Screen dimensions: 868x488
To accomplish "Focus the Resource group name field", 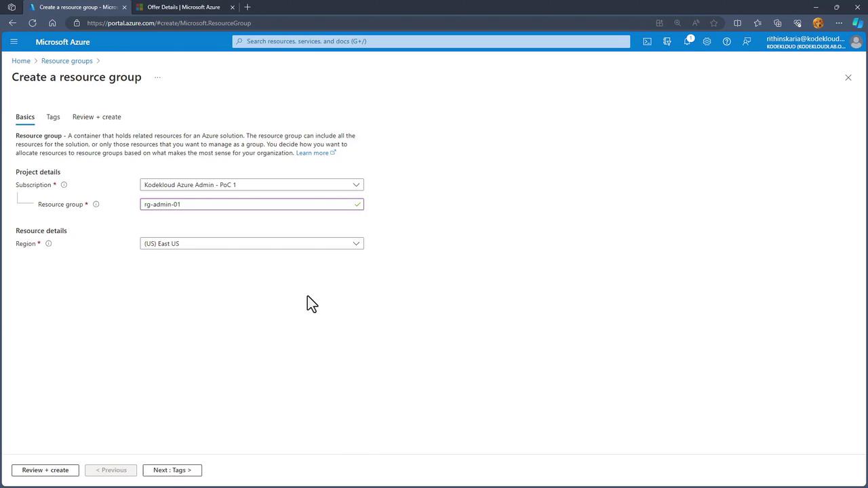I will tap(252, 204).
